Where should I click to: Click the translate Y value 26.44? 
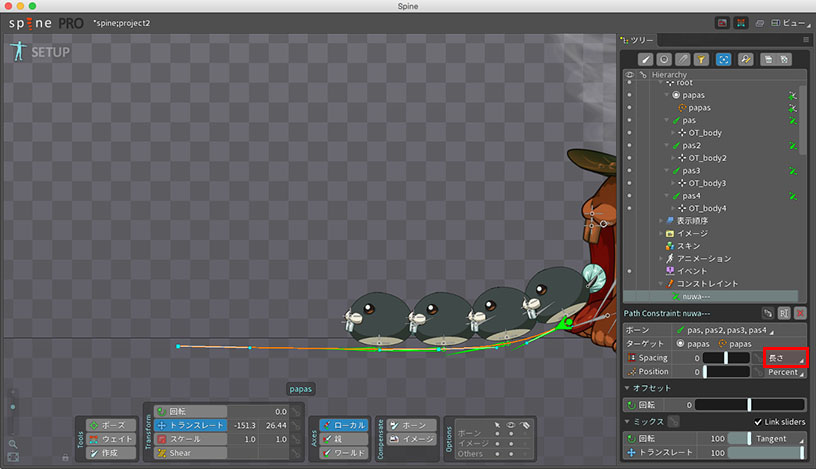click(276, 425)
